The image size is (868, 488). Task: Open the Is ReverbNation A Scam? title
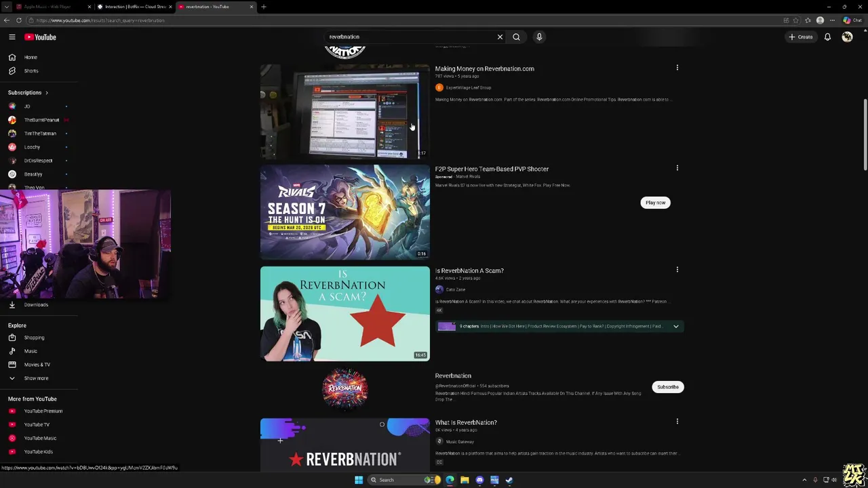click(x=469, y=270)
